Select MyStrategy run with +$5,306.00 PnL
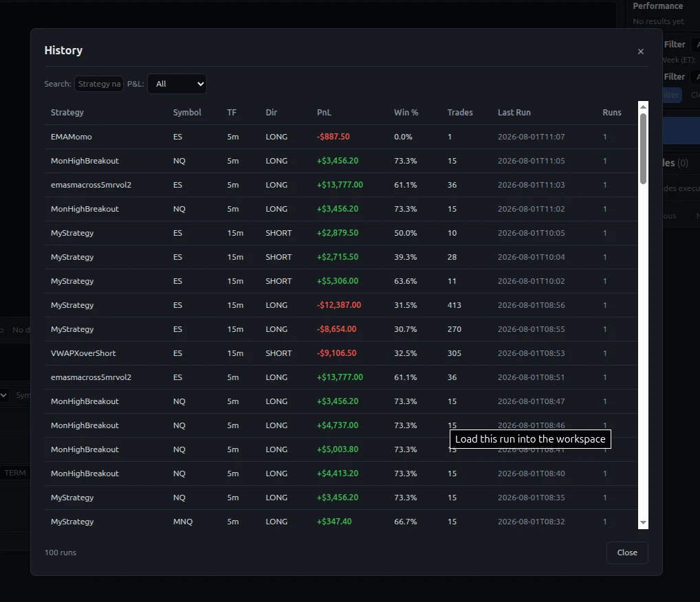 pos(341,281)
